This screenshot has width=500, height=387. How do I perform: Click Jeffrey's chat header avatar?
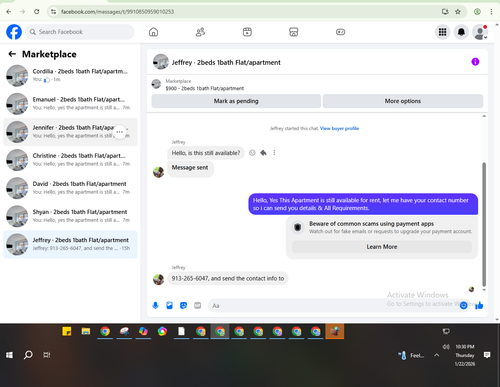point(161,62)
